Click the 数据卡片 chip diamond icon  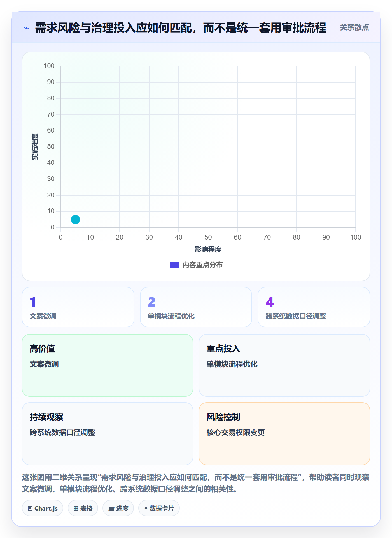(146, 508)
